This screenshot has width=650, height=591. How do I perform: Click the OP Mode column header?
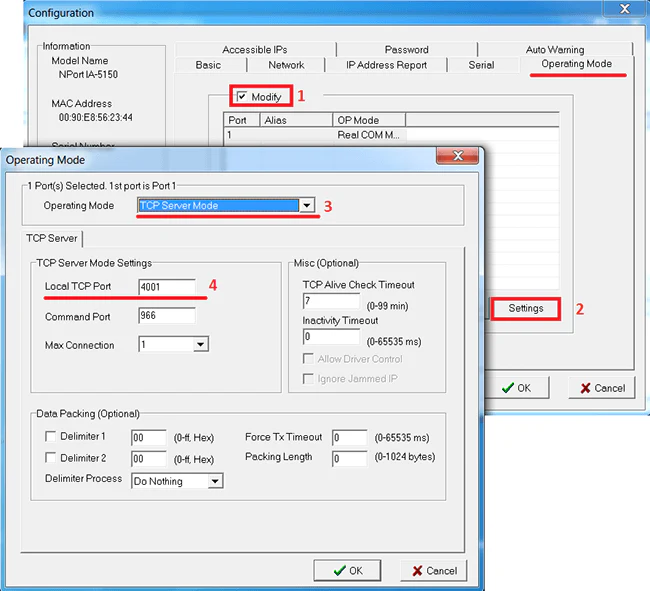tap(369, 120)
